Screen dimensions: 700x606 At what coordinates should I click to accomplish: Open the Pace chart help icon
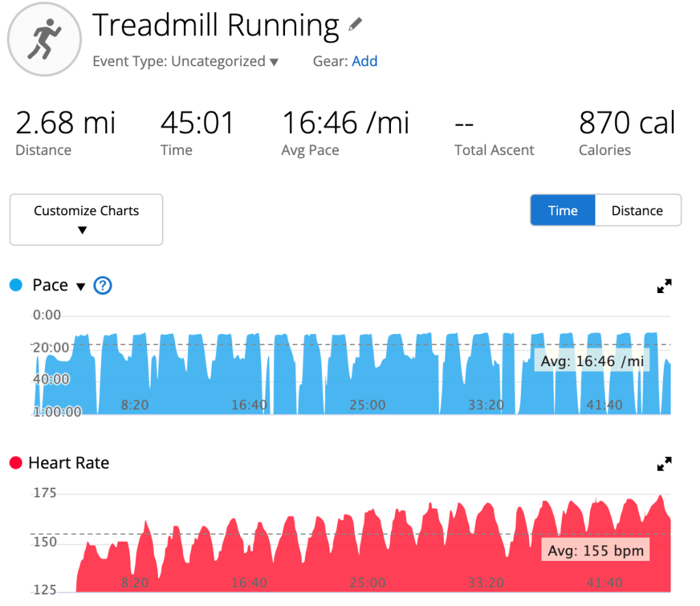point(102,286)
